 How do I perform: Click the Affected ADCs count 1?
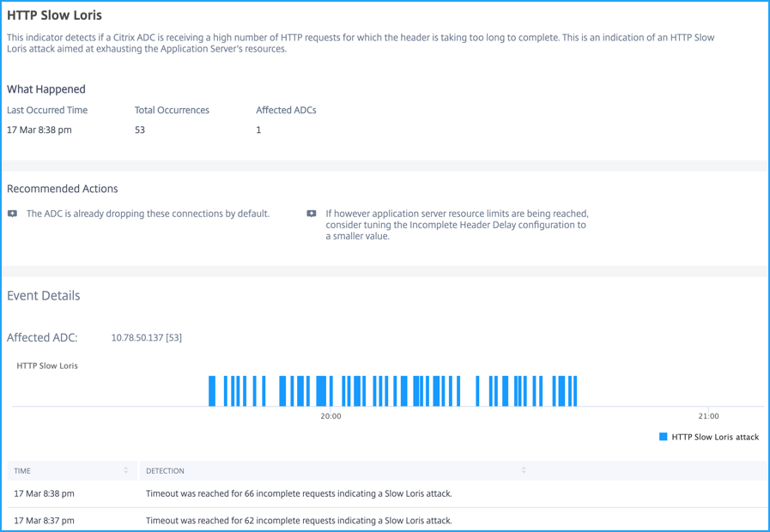(x=258, y=130)
